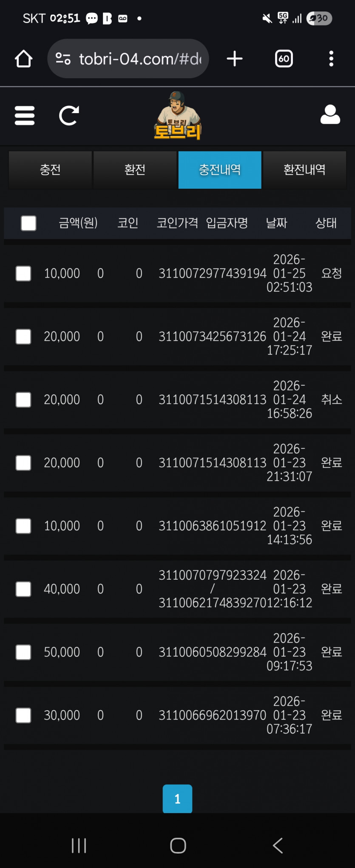Select the 50,000 won row checkbox
Image resolution: width=355 pixels, height=868 pixels.
23,652
